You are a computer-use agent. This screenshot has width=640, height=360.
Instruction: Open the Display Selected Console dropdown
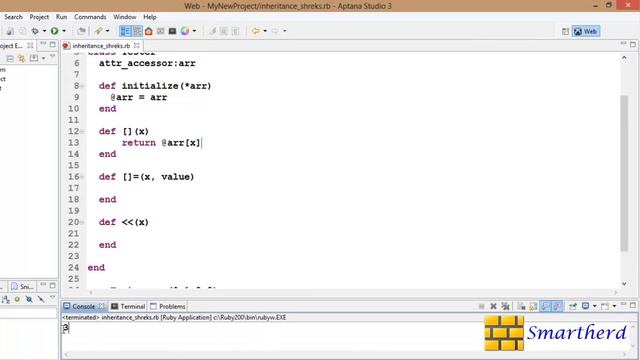point(594,306)
